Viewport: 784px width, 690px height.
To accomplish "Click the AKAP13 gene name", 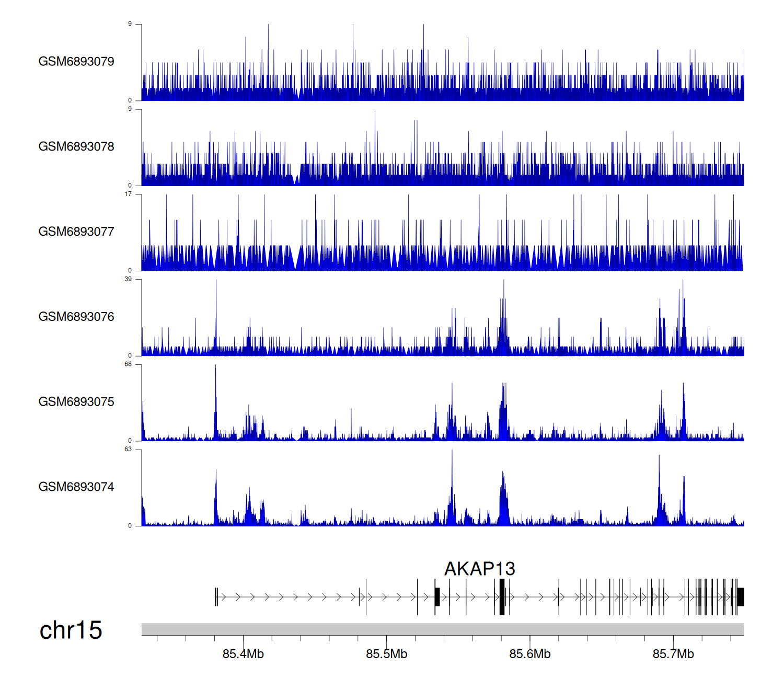I will point(479,569).
